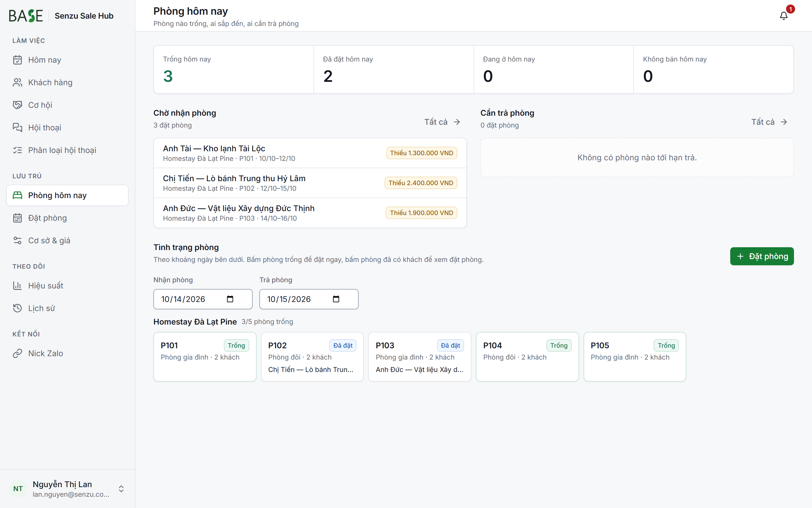Open Anh Đức — Vật liệu Xây dựng booking
812x508 pixels.
click(310, 213)
